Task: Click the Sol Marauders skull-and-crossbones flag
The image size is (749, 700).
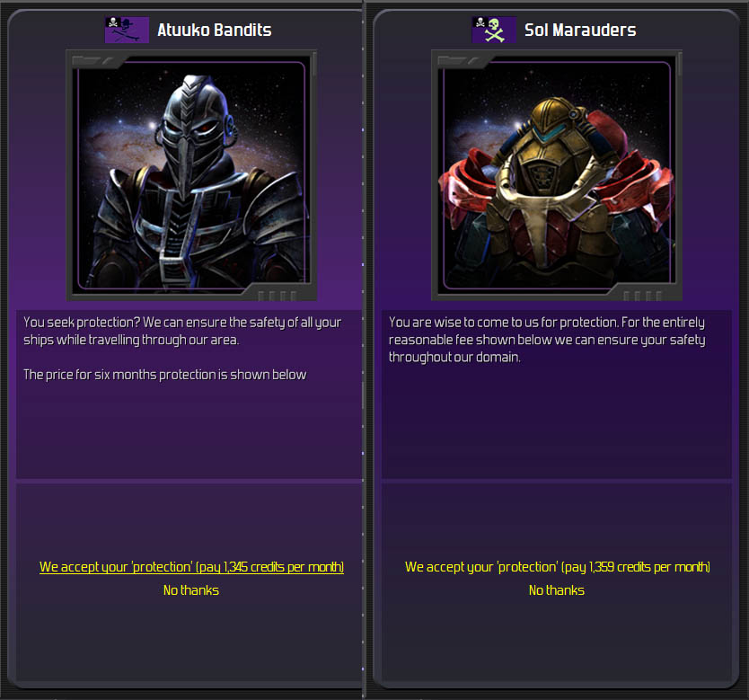Action: point(493,30)
